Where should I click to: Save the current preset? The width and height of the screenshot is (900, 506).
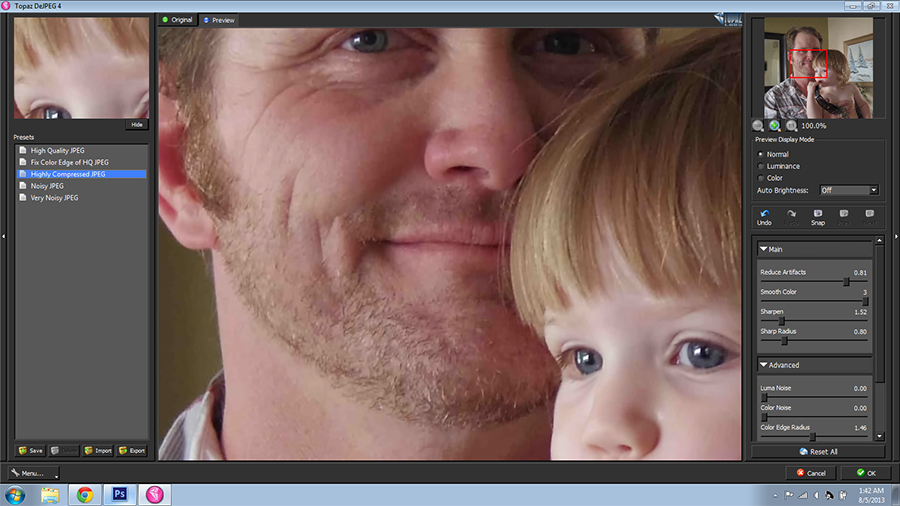click(x=30, y=450)
